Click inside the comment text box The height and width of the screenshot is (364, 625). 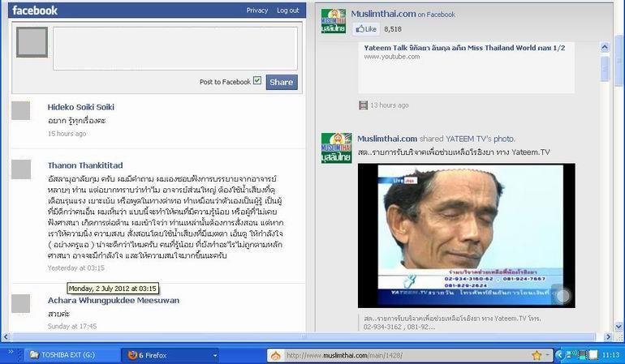pyautogui.click(x=175, y=49)
